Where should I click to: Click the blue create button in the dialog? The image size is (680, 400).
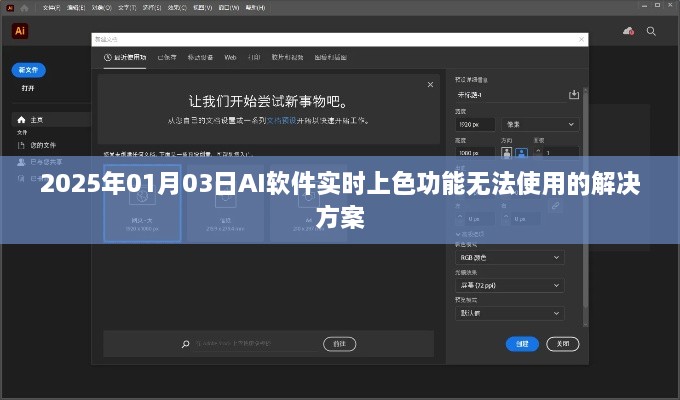pos(522,344)
